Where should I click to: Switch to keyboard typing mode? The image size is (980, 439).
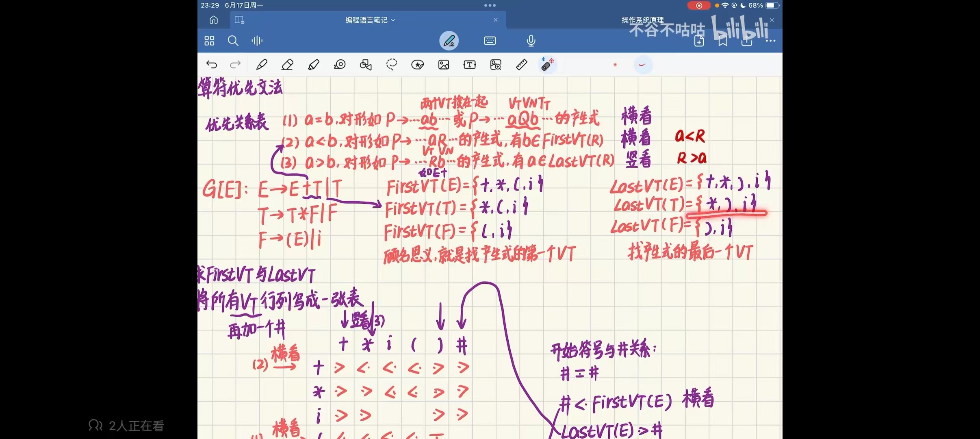click(x=490, y=41)
